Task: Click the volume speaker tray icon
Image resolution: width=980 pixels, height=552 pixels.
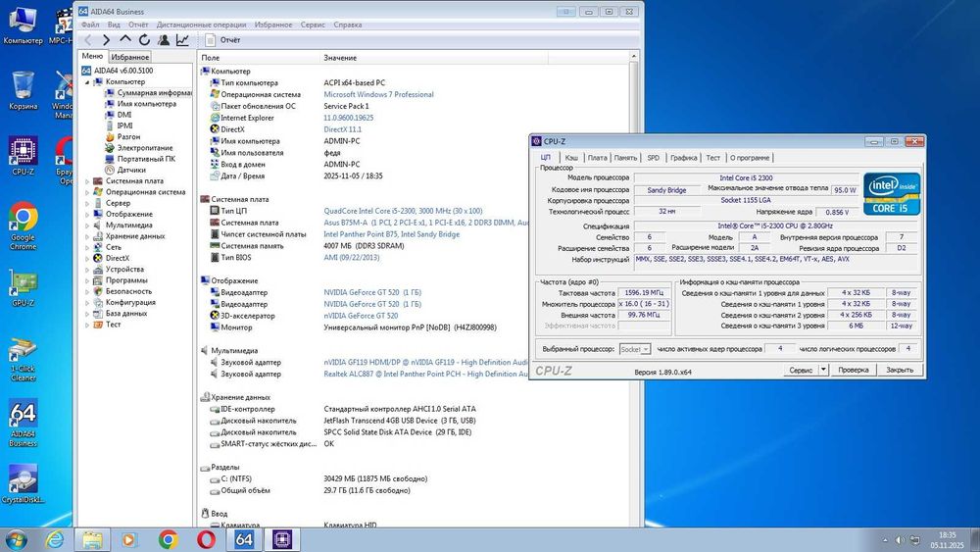Action: coord(900,540)
